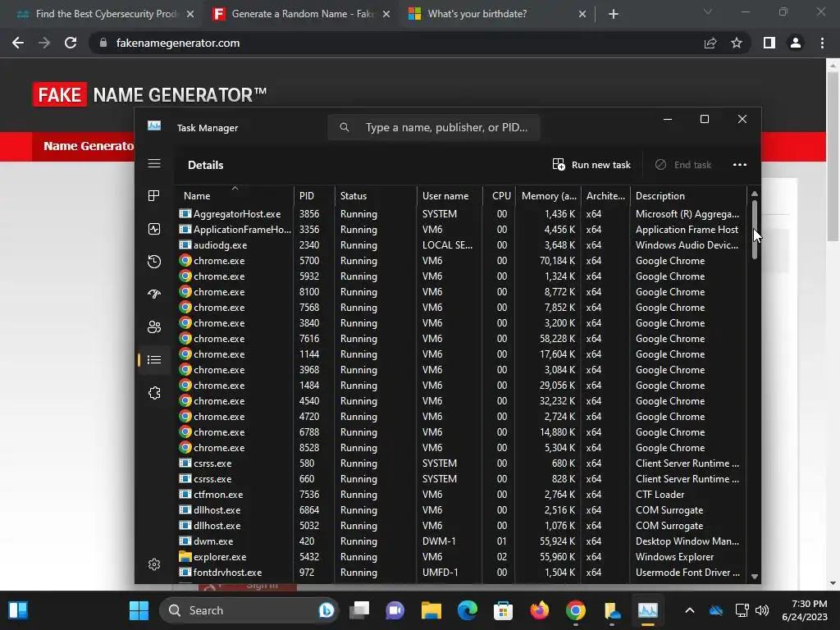The height and width of the screenshot is (630, 840).
Task: Select the ctfmon.exe process row
Action: tap(461, 494)
